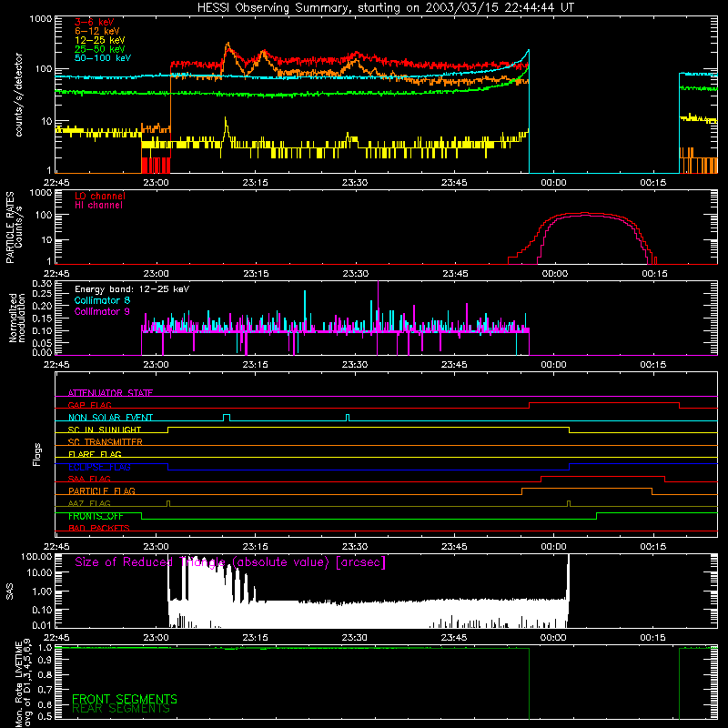Viewport: 728px width, 728px height.
Task: Click the Flags axis label
Action: click(37, 454)
